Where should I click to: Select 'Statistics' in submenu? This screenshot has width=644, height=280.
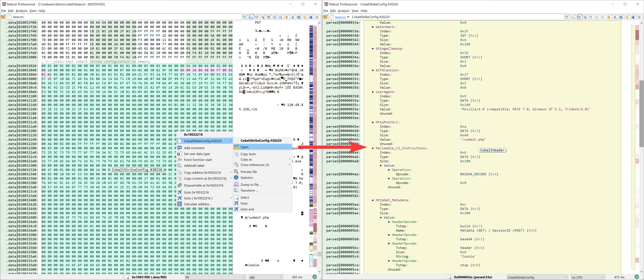coord(262,178)
